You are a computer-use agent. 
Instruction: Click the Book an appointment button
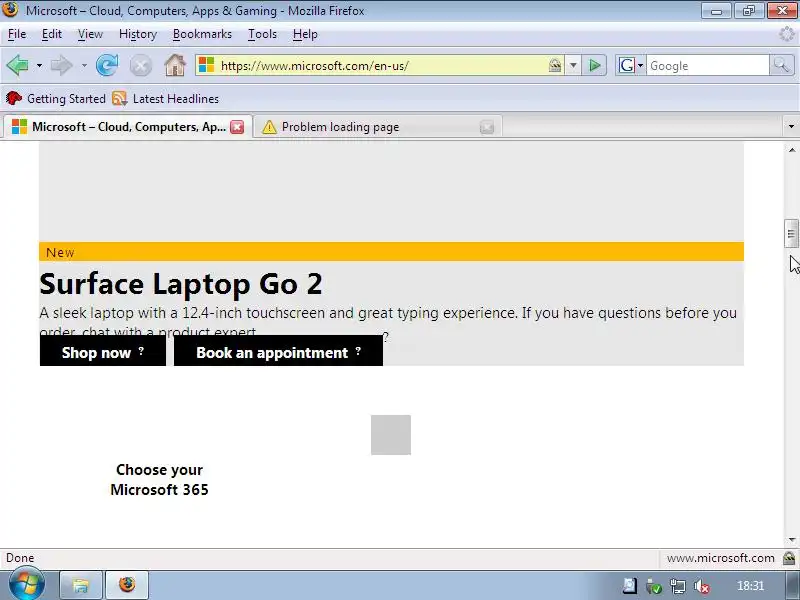[x=278, y=353]
